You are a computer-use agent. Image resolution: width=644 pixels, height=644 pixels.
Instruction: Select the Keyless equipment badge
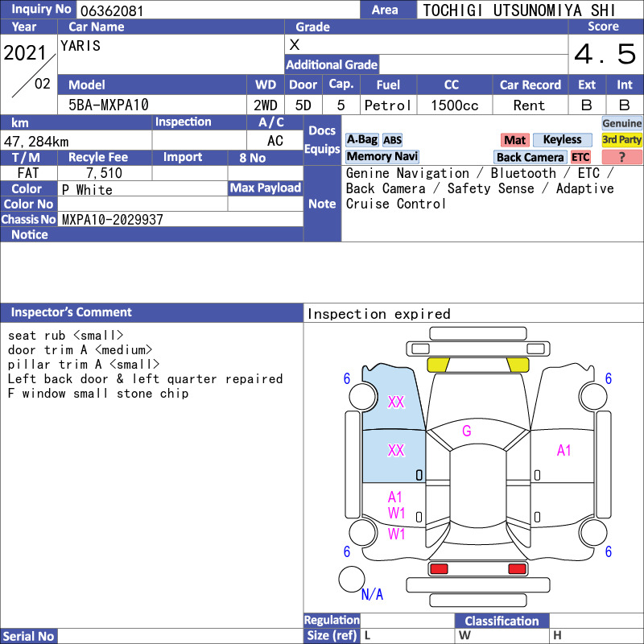pyautogui.click(x=562, y=139)
